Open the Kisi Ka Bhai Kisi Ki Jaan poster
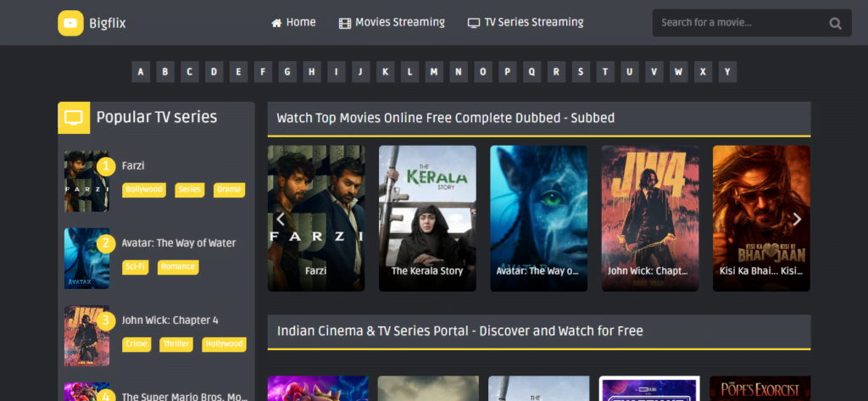868x401 pixels. click(761, 218)
